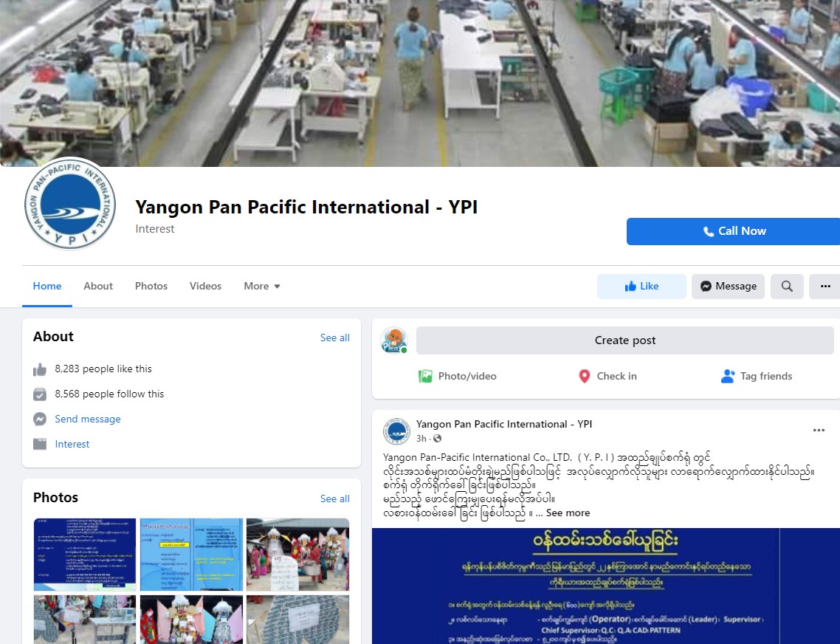Open the festival costume photo thumbnail in top row
Screen dimensions: 840x644
(298, 555)
